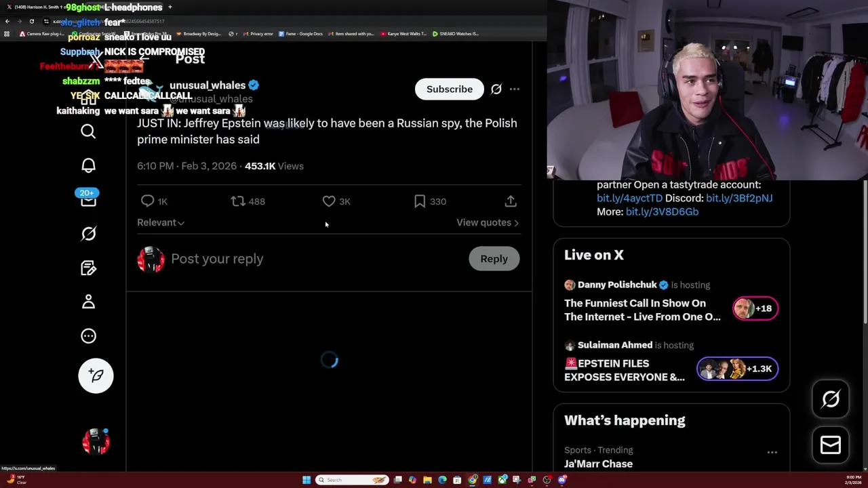Open Sulaiman Ahmed Epstein Files broadcast
The width and height of the screenshot is (868, 488).
pos(625,370)
